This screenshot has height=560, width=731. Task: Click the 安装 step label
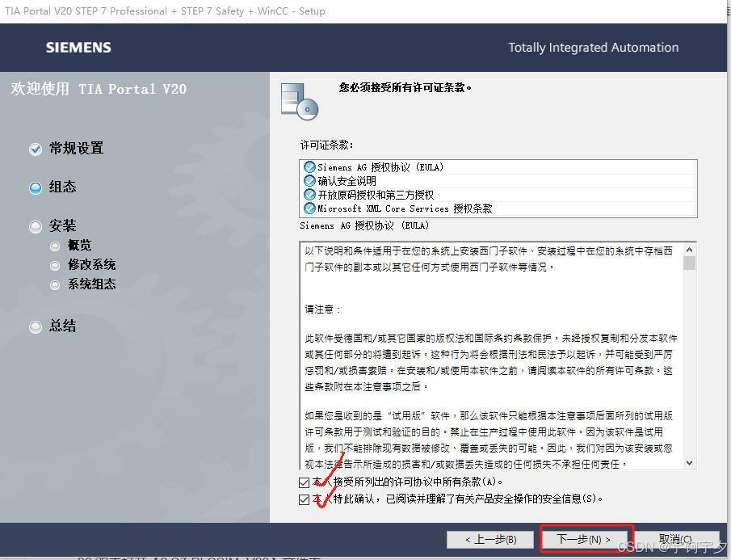pos(62,225)
